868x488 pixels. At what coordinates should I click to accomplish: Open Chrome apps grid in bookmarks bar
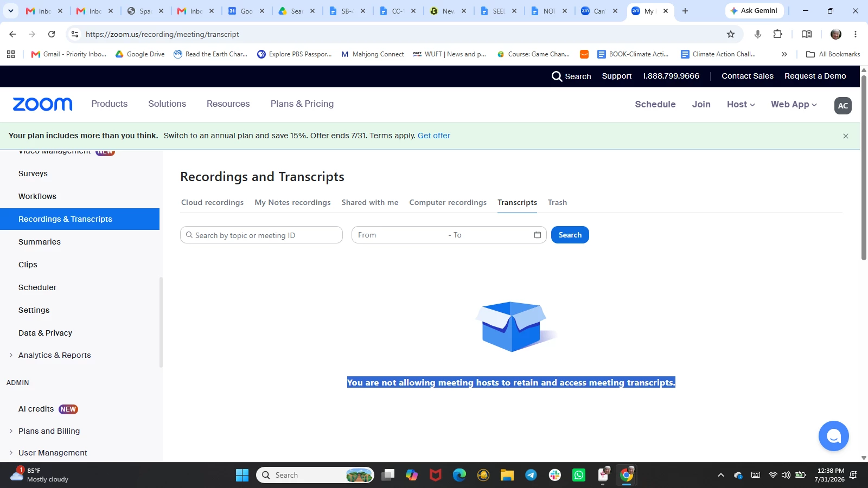coord(11,54)
